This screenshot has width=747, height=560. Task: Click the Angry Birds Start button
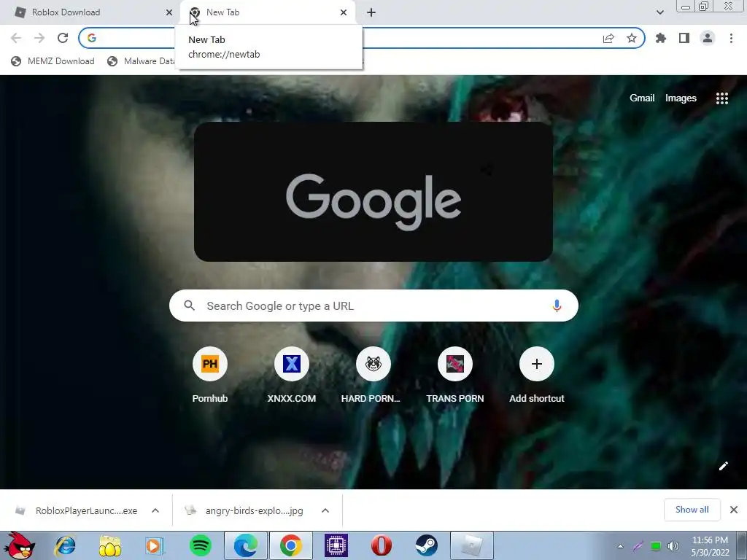(19, 545)
